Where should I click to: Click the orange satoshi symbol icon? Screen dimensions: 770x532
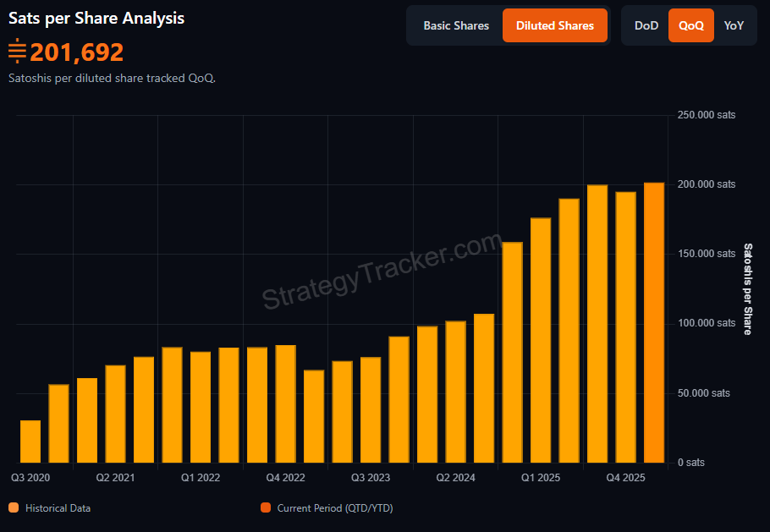point(17,52)
